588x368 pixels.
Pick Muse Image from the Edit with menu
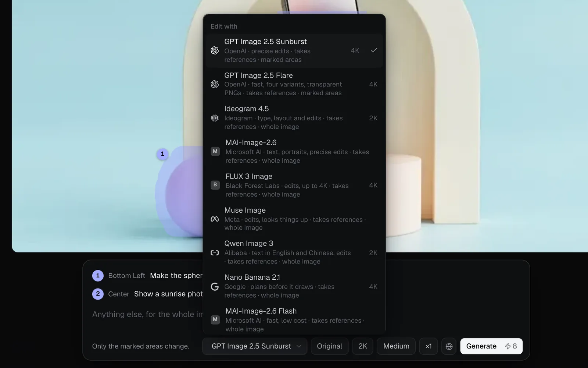pyautogui.click(x=294, y=219)
